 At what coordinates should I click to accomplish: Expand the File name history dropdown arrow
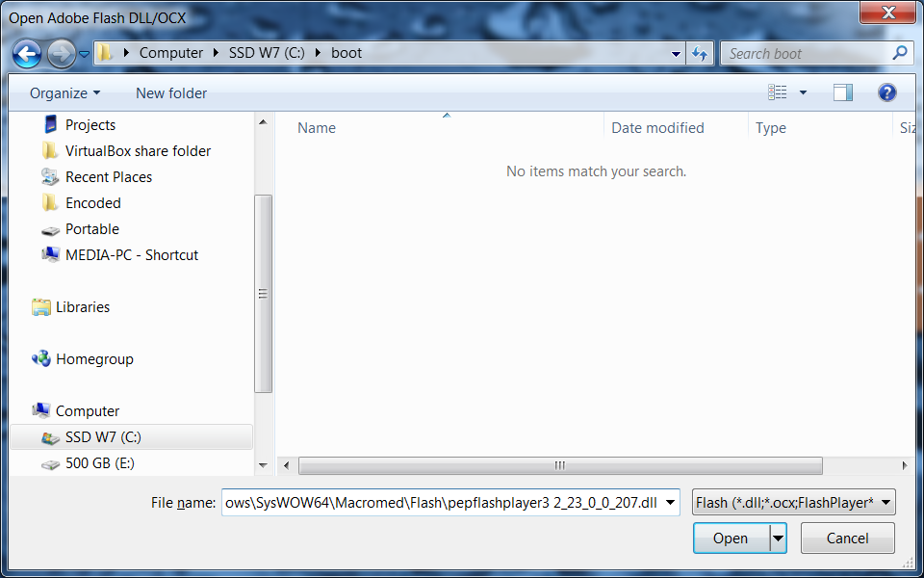tap(670, 503)
